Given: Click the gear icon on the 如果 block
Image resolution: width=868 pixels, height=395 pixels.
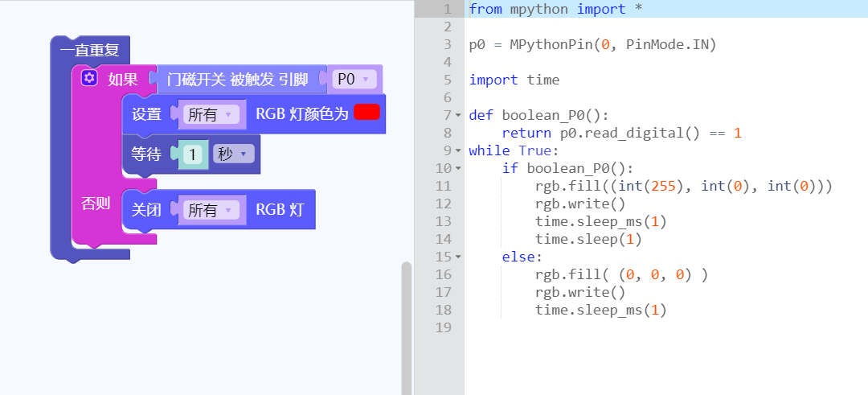Looking at the screenshot, I should [x=89, y=79].
